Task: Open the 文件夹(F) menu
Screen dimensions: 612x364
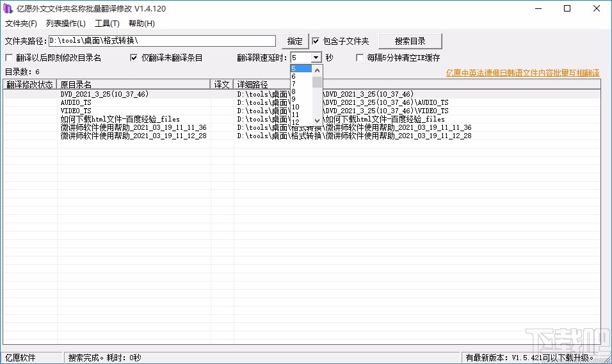Action: 21,24
